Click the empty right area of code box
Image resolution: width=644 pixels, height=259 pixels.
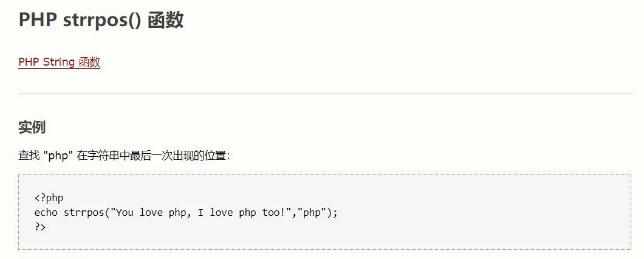click(x=493, y=212)
